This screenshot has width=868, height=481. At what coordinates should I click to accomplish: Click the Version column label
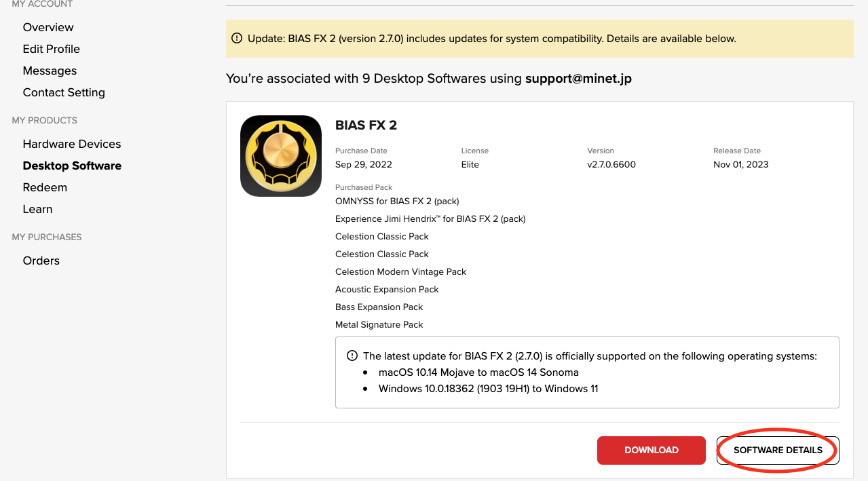point(601,151)
